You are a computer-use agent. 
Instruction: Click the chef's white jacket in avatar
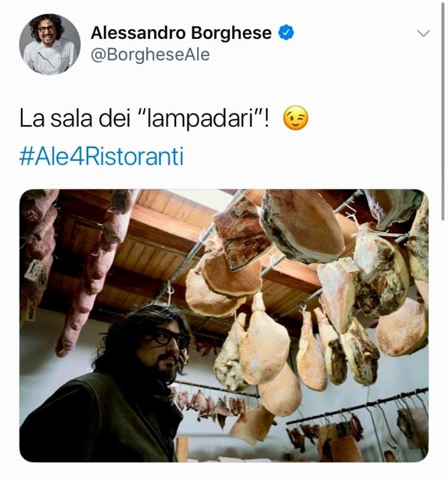click(49, 57)
